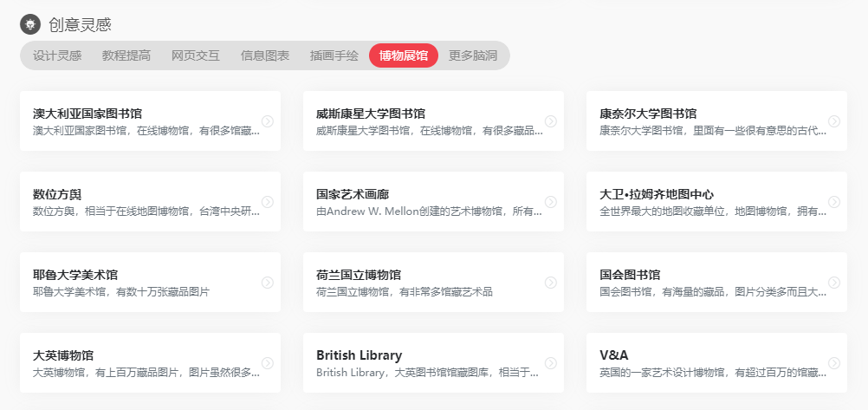
Task: Click description 荷兰国立博物馆，有非常多馆藏艺术品
Action: click(405, 292)
